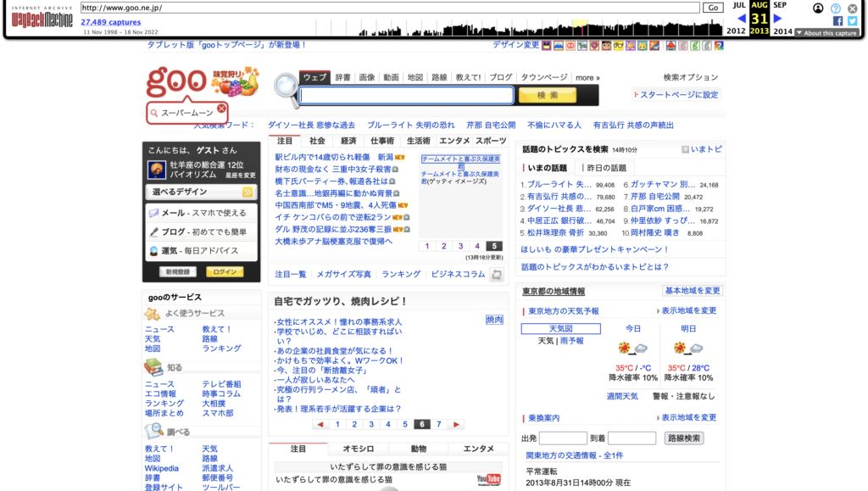Select the Mount Fuji design theme icon
The image size is (868, 491).
[559, 46]
